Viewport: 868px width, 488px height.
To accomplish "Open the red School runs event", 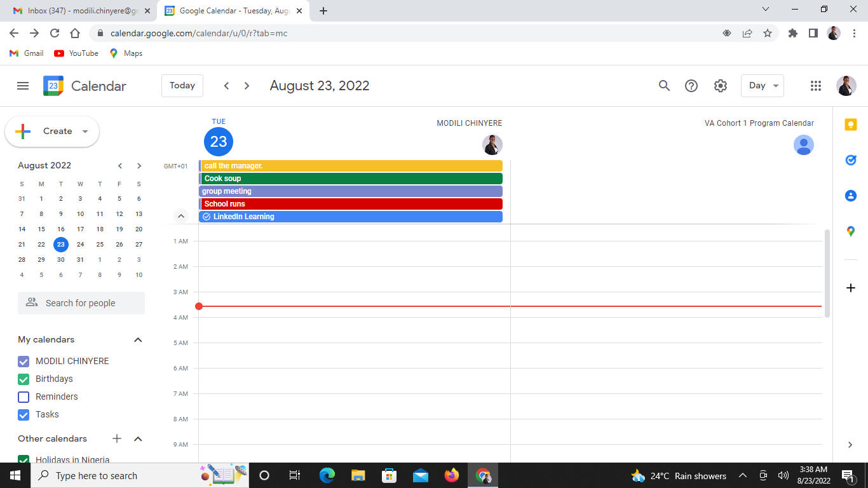I will coord(351,204).
